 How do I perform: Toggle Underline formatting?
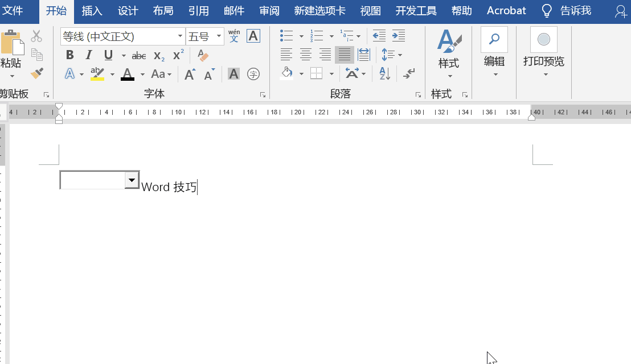[108, 55]
